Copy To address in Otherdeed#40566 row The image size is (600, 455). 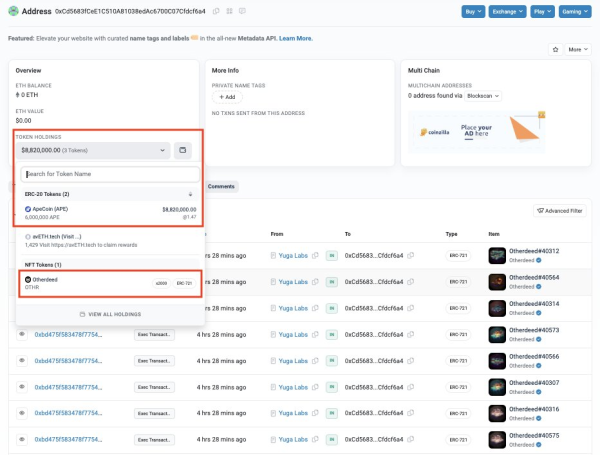coord(410,361)
